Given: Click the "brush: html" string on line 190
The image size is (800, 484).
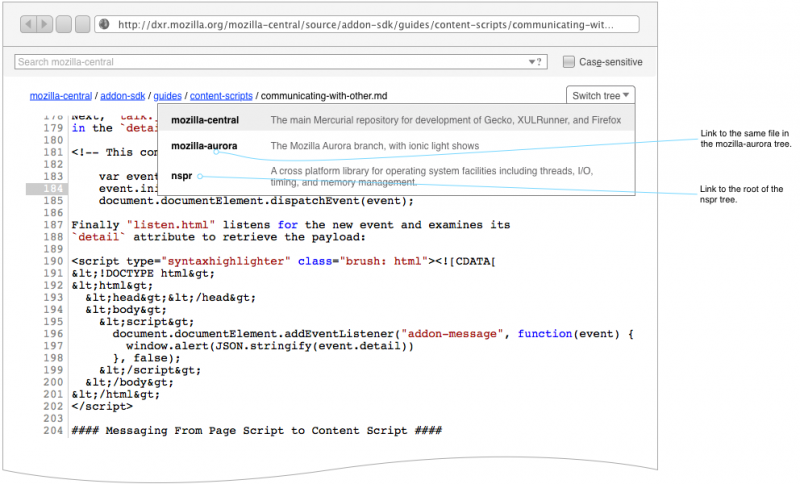Looking at the screenshot, I should click(386, 261).
